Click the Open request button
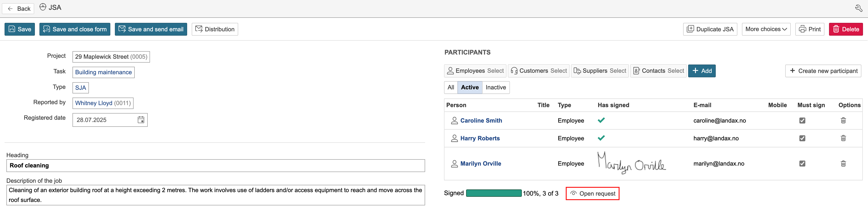 (x=592, y=194)
